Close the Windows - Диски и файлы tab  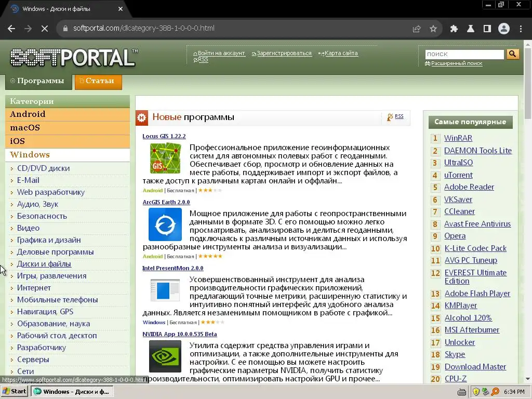tap(121, 9)
